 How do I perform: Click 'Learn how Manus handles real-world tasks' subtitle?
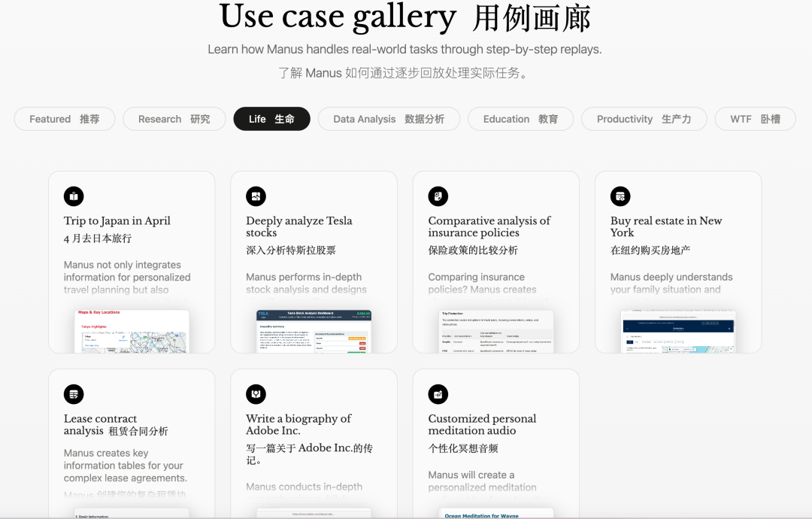coord(404,49)
